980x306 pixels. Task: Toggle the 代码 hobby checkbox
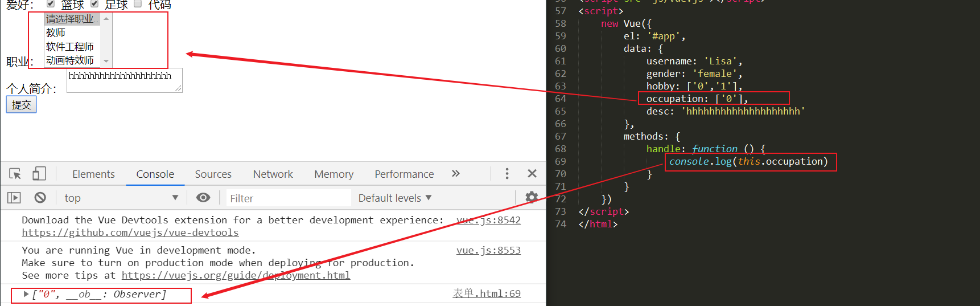[x=138, y=3]
